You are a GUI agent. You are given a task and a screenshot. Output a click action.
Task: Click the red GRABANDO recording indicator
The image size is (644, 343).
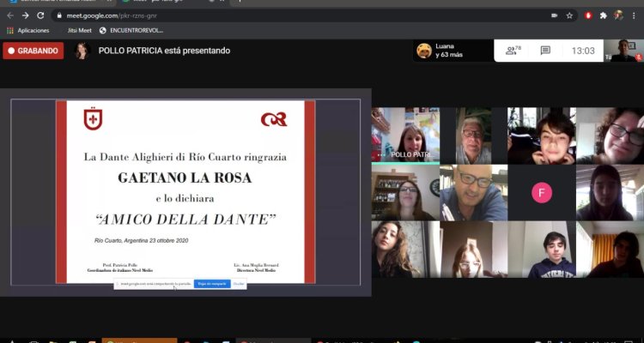point(33,51)
